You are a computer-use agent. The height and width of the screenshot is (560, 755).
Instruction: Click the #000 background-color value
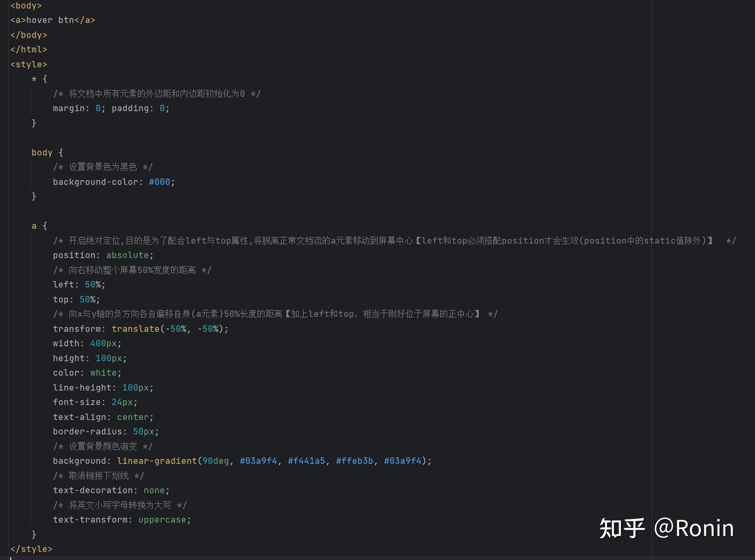(x=159, y=182)
